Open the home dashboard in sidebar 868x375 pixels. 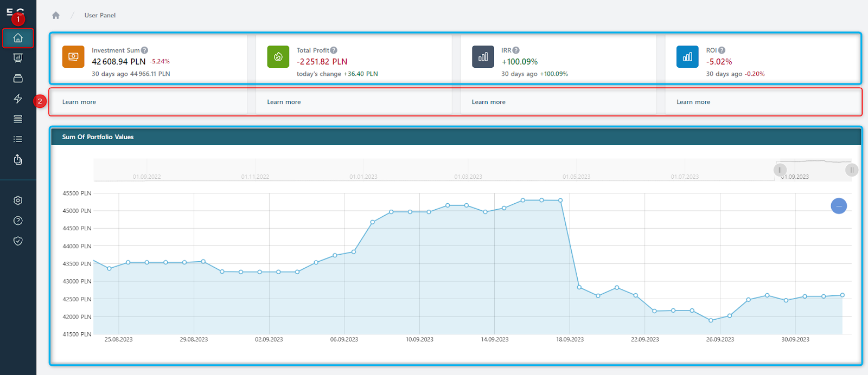(18, 38)
